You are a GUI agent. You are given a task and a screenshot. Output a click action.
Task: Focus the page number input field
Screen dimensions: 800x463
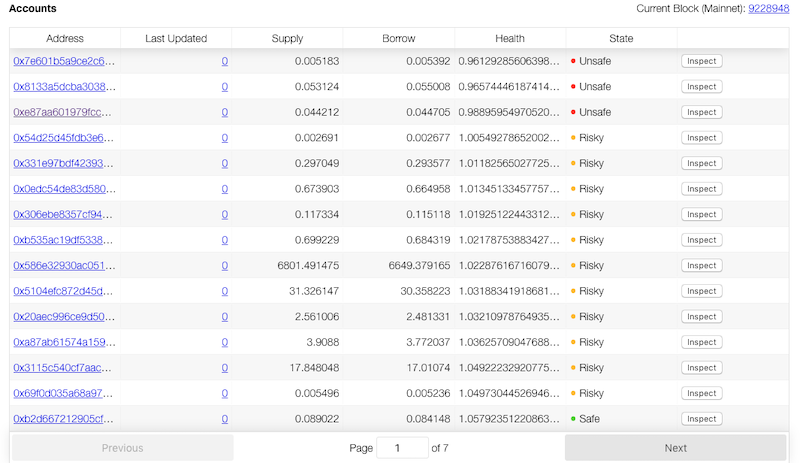(x=402, y=448)
